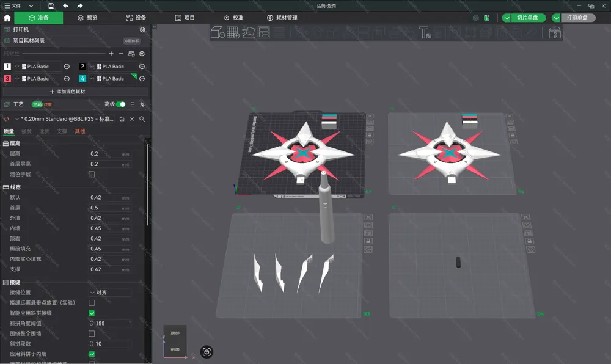The image size is (611, 364).
Task: Add a filament with the plus icon
Action: point(111,53)
